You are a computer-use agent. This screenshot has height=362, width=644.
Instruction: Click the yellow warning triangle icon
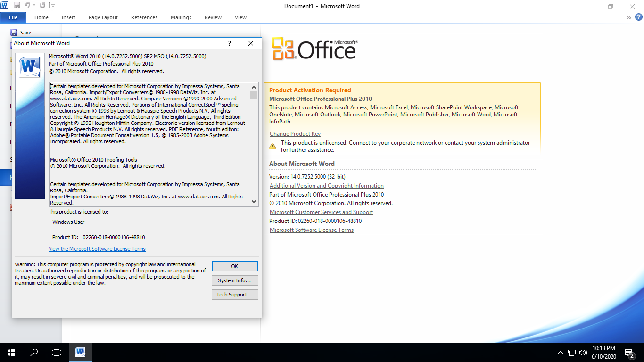pos(272,146)
